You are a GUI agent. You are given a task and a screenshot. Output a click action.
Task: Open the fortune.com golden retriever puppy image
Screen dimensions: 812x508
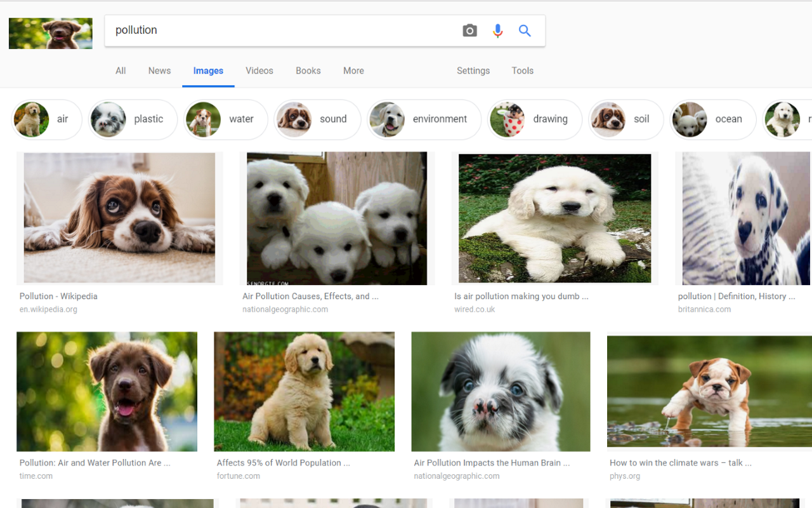[304, 391]
